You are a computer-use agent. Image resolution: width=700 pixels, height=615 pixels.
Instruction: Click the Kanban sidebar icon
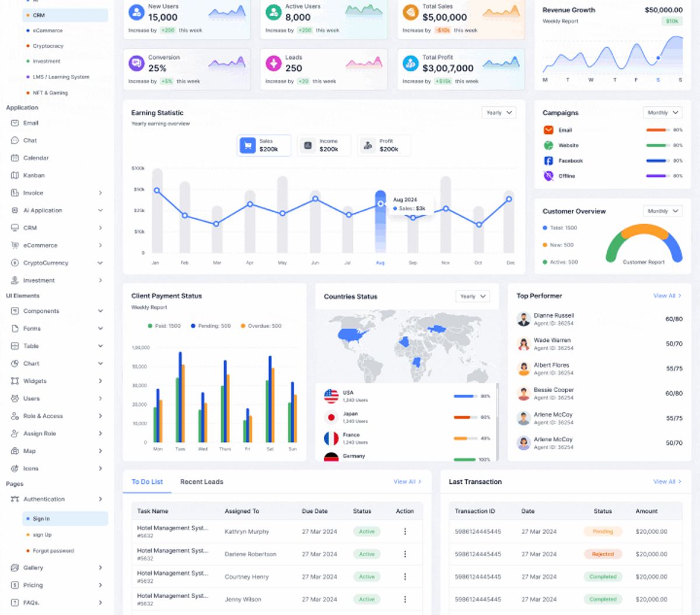tap(14, 175)
